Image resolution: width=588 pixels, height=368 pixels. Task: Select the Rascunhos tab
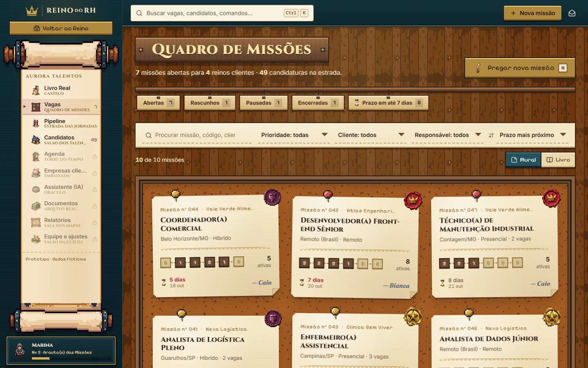pyautogui.click(x=210, y=103)
